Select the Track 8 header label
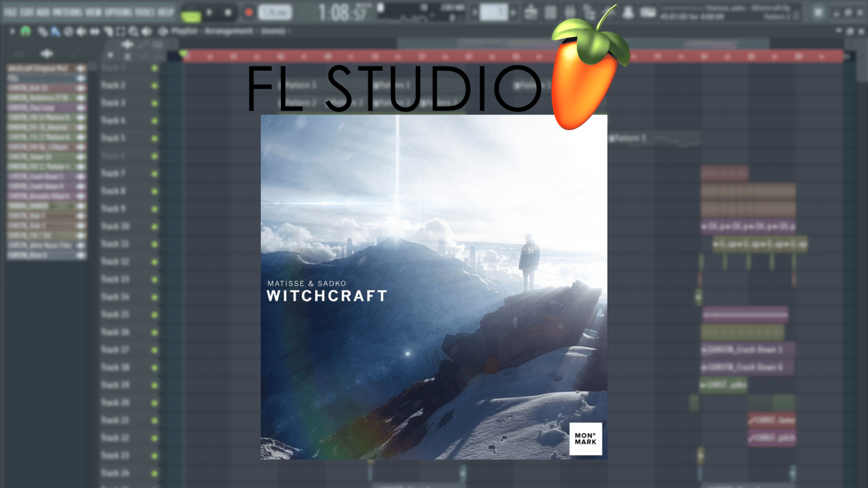Image resolution: width=868 pixels, height=488 pixels. (x=113, y=191)
